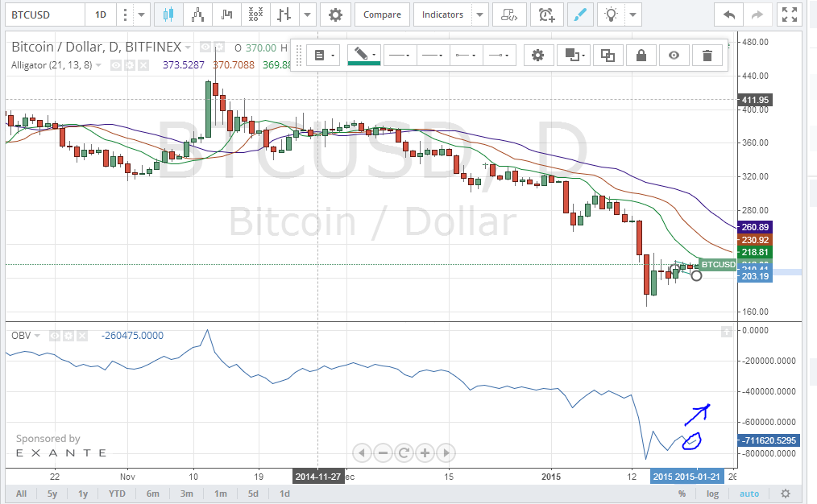
Task: Select the YTD time range
Action: pos(118,494)
